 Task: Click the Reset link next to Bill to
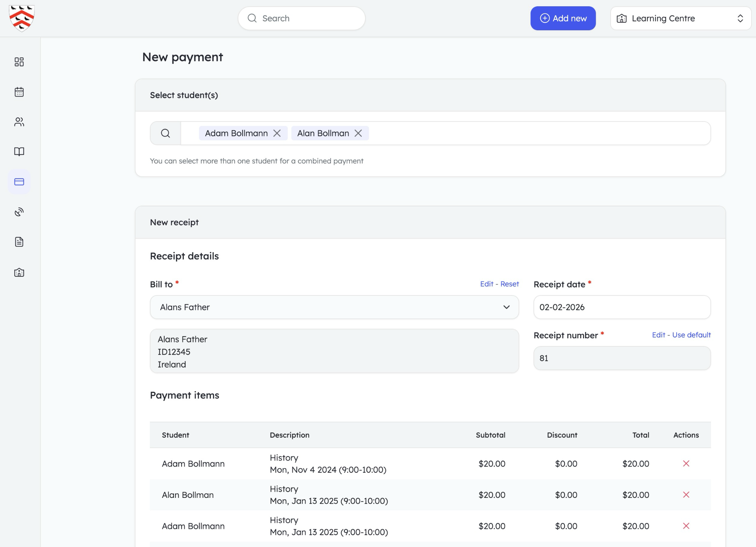(x=511, y=284)
